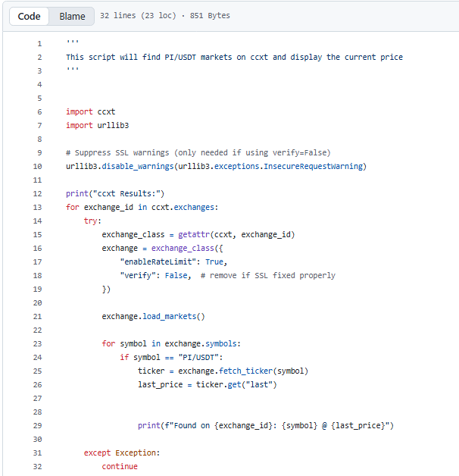Click the 'True' value on line 17

pos(214,262)
